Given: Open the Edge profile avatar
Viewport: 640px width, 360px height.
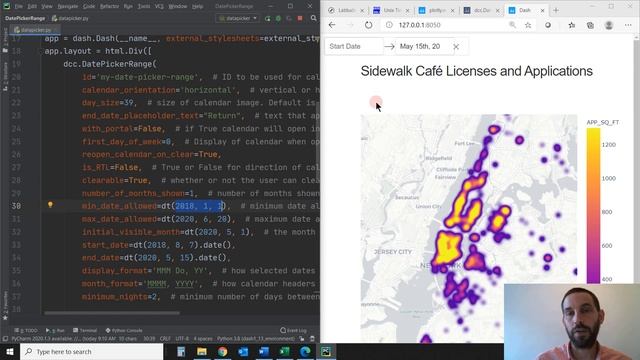Looking at the screenshot, I should coord(609,25).
